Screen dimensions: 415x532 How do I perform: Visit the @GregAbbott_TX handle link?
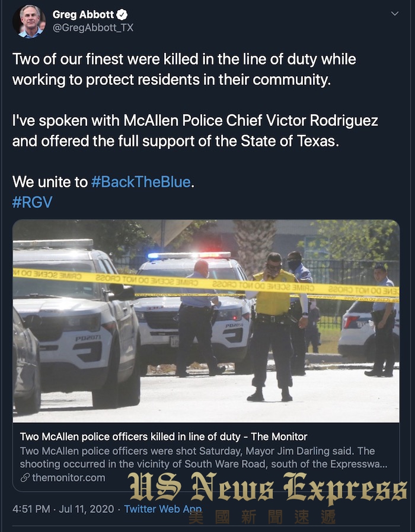point(93,28)
